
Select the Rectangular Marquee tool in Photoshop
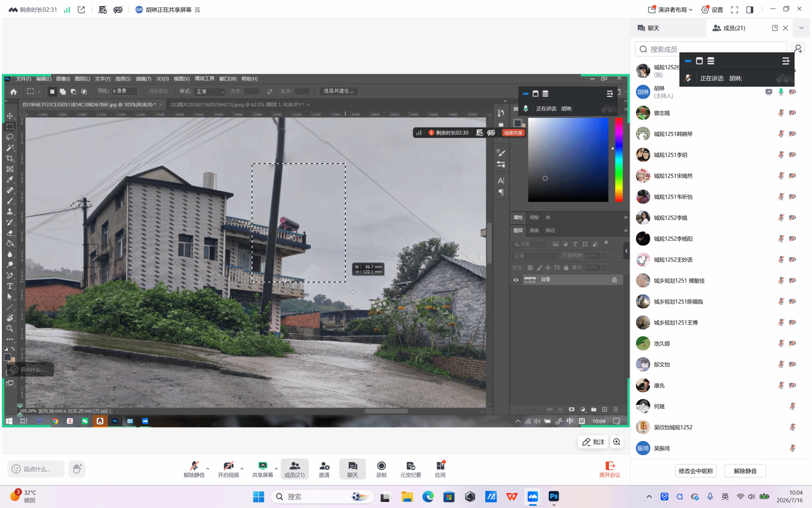click(x=10, y=127)
